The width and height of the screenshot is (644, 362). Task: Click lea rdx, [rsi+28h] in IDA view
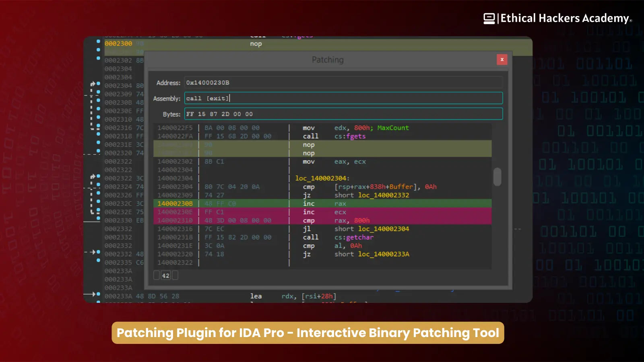(293, 296)
